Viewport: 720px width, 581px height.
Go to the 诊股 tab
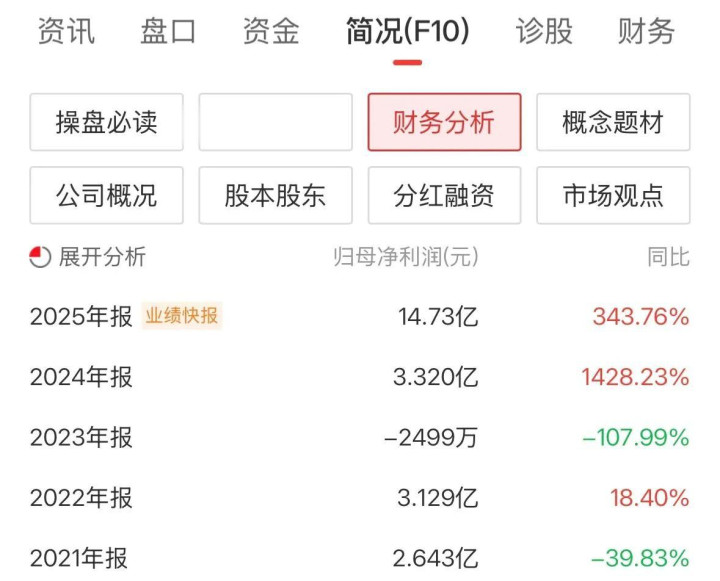click(544, 32)
